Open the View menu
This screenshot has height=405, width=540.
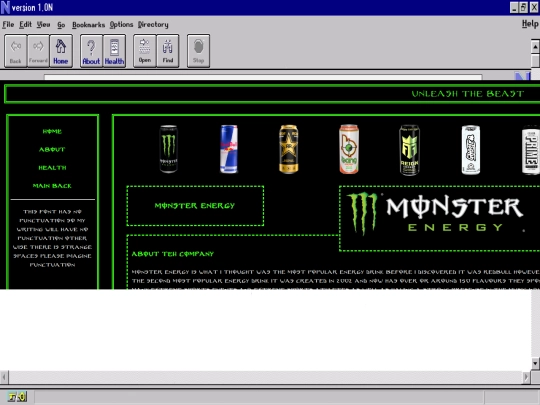[43, 24]
